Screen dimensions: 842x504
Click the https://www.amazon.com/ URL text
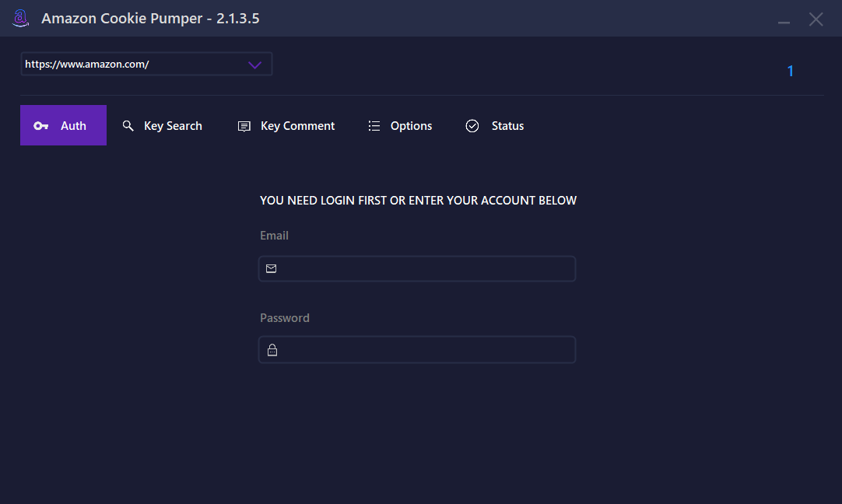click(x=87, y=64)
